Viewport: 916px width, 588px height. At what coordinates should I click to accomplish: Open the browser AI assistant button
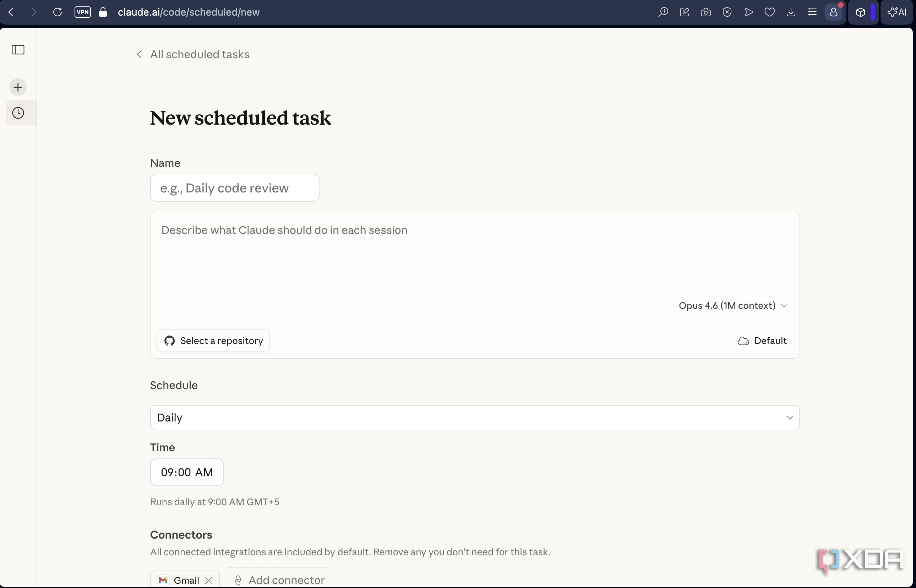897,12
